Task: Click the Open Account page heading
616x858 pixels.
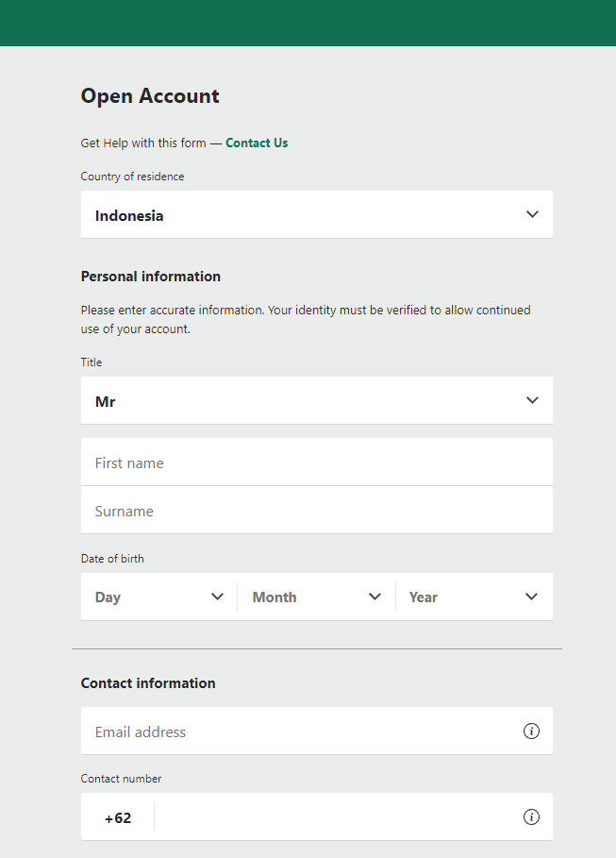Action: pos(150,96)
